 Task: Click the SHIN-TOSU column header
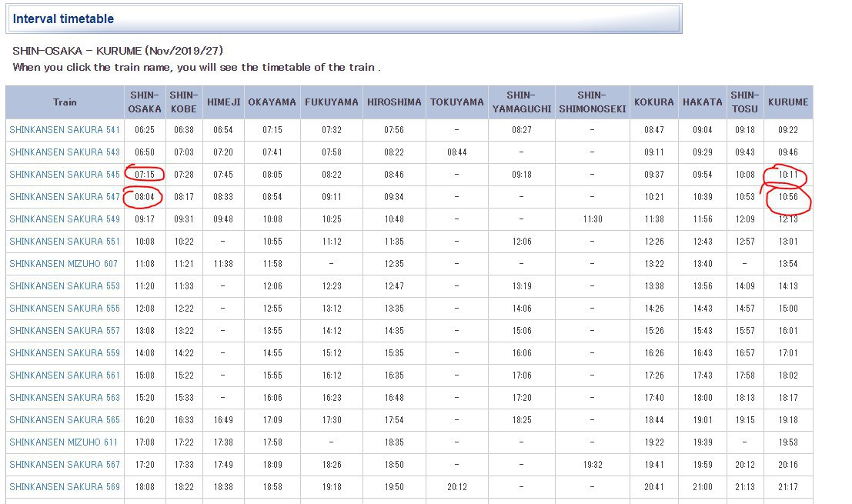[x=745, y=102]
